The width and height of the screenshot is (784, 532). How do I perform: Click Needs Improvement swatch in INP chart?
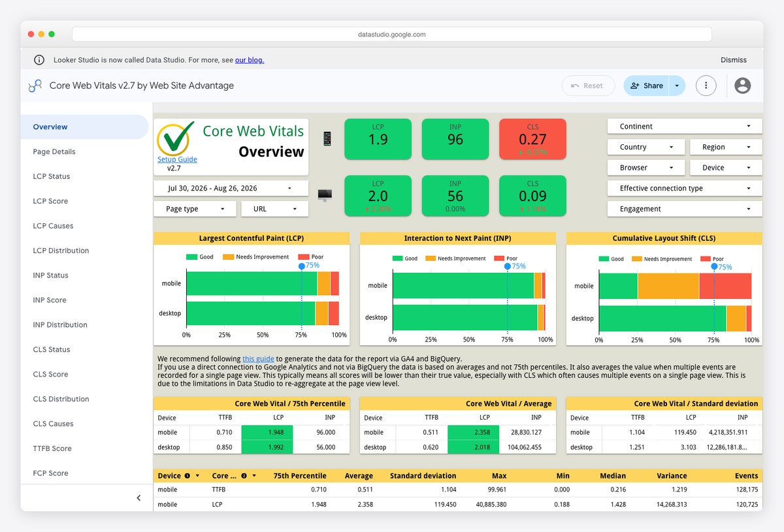[x=430, y=258]
